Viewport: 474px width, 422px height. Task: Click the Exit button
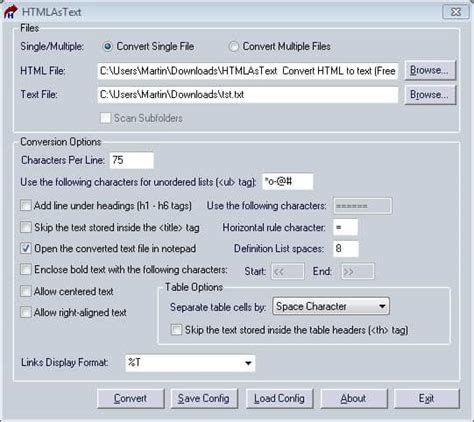[x=427, y=398]
